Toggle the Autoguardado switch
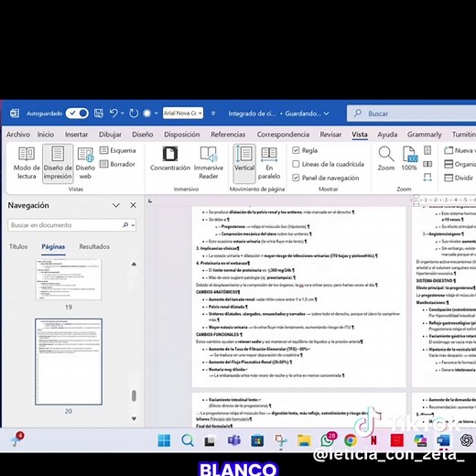This screenshot has height=476, width=476. click(77, 114)
